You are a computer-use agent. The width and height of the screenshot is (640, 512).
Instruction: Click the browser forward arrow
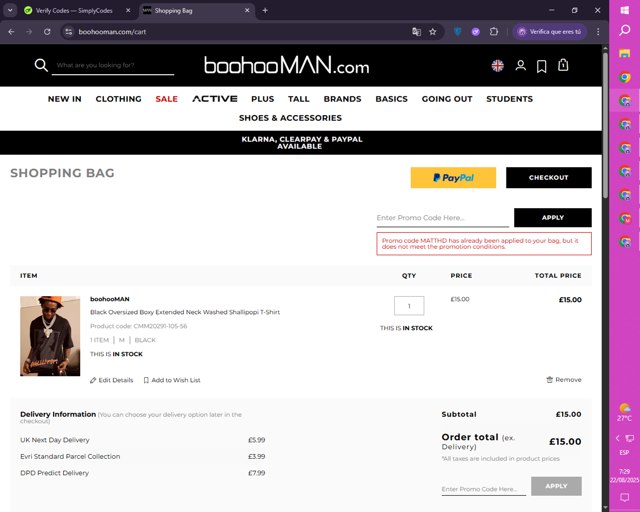(x=29, y=31)
